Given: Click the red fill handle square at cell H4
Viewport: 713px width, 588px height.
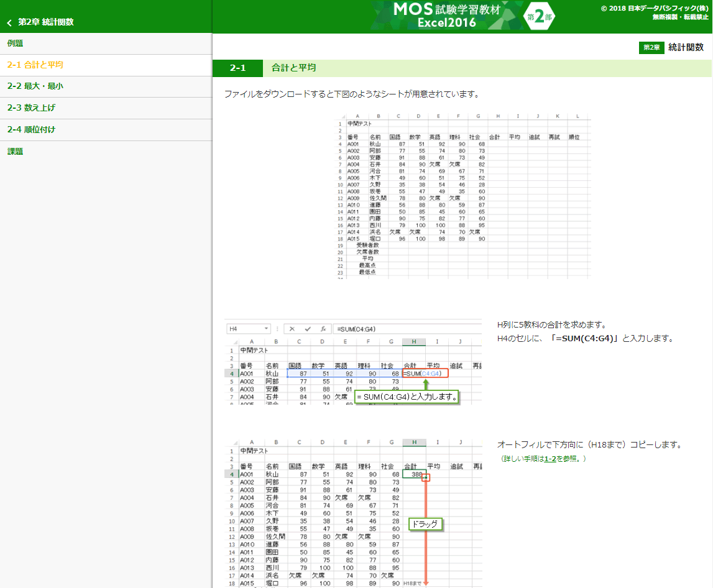Looking at the screenshot, I should 426,477.
